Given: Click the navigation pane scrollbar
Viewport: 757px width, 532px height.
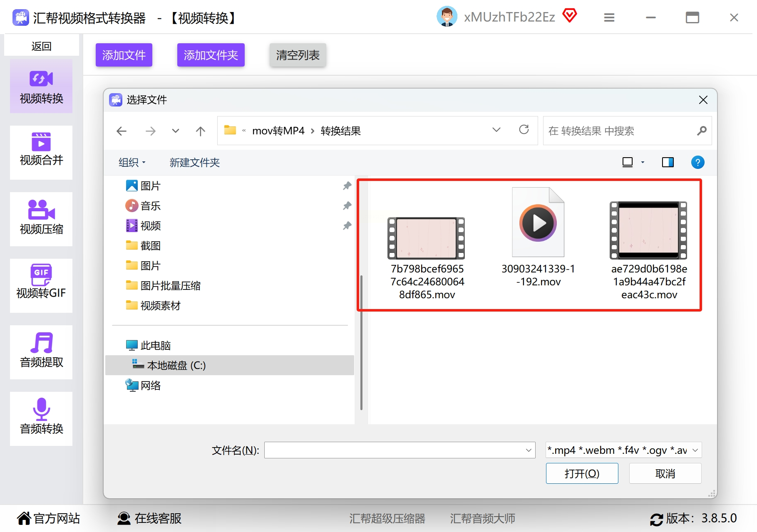Looking at the screenshot, I should point(361,342).
